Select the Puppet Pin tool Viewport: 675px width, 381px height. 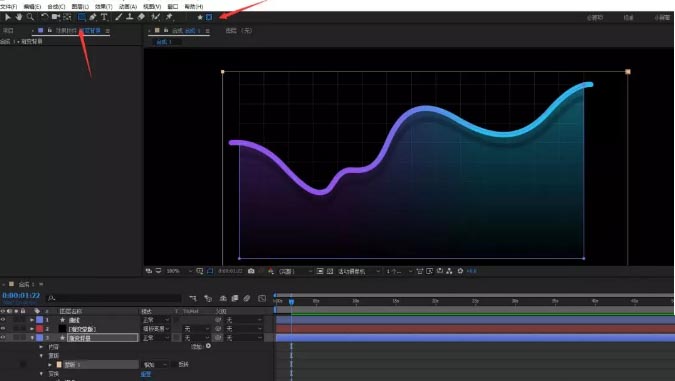pyautogui.click(x=169, y=17)
